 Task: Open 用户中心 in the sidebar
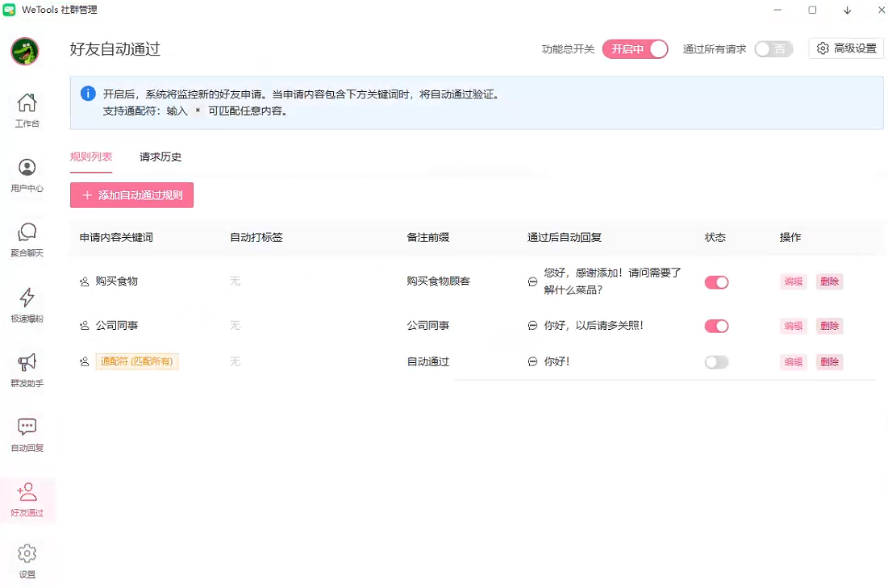(x=27, y=174)
